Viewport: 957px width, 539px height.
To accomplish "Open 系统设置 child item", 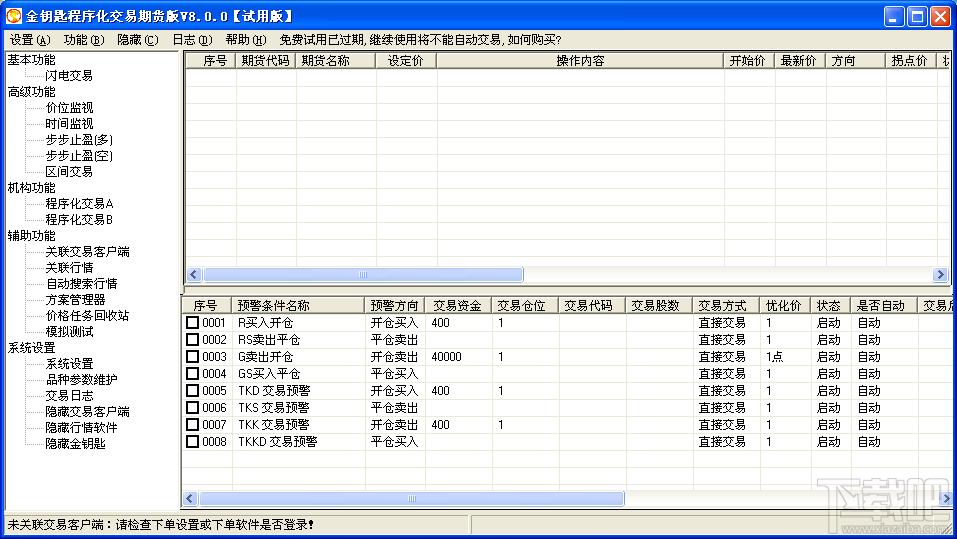I will (x=69, y=364).
